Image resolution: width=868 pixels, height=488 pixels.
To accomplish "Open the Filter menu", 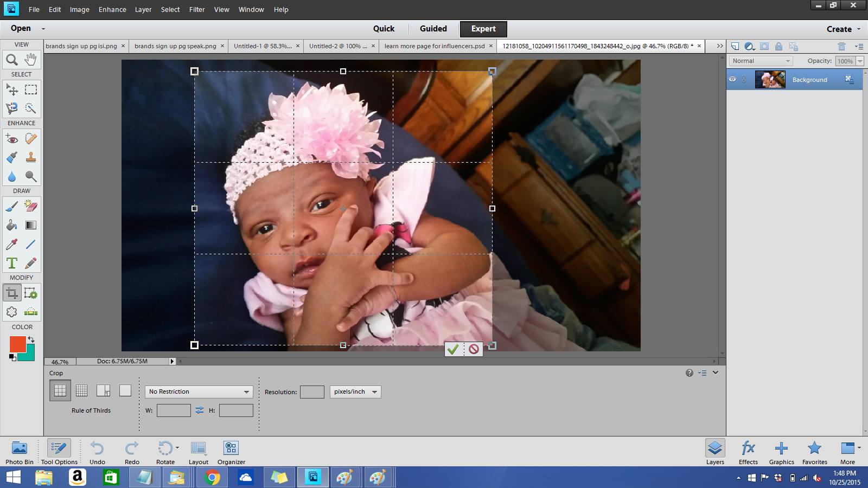I will [197, 9].
